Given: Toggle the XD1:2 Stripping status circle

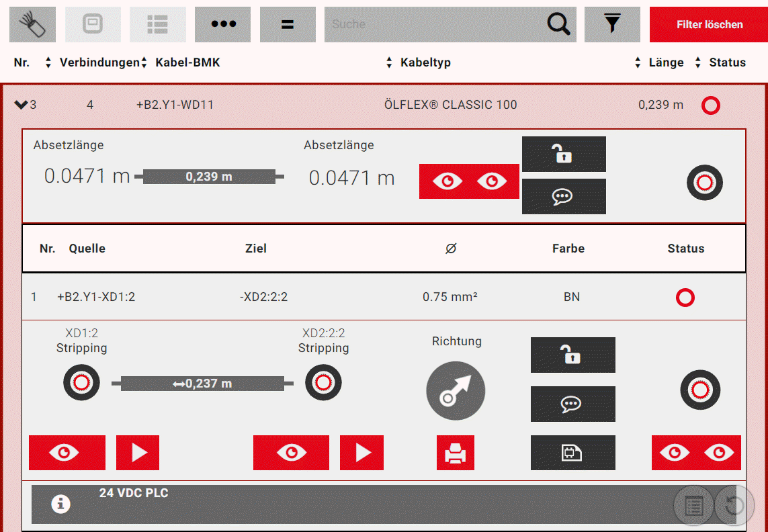Looking at the screenshot, I should point(81,383).
